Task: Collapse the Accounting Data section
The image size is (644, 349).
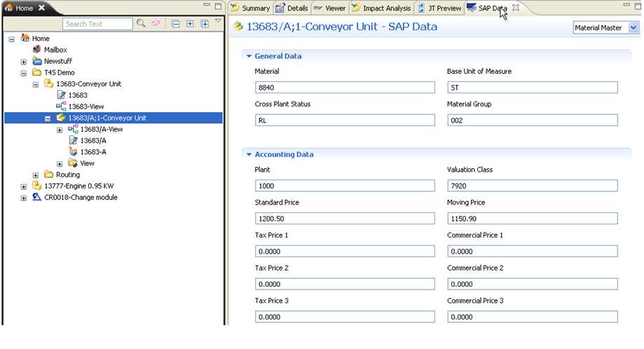Action: click(249, 154)
